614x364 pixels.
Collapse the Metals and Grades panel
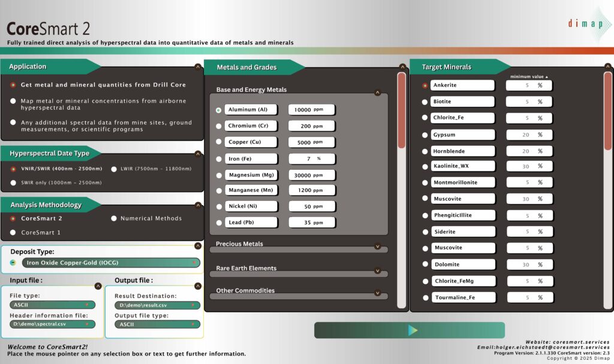coord(402,67)
